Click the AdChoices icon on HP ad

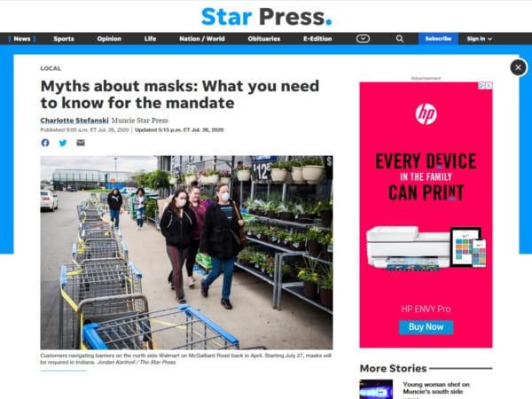(481, 86)
